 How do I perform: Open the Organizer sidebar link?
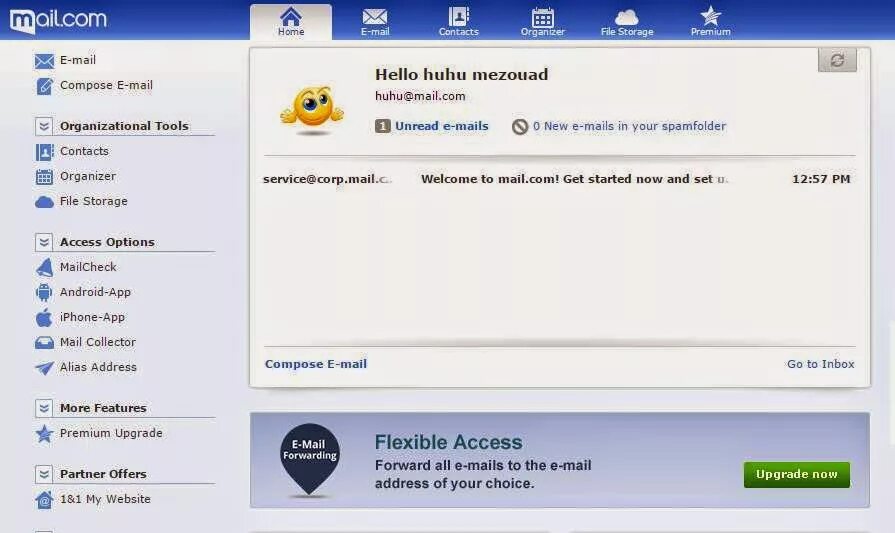[x=88, y=176]
